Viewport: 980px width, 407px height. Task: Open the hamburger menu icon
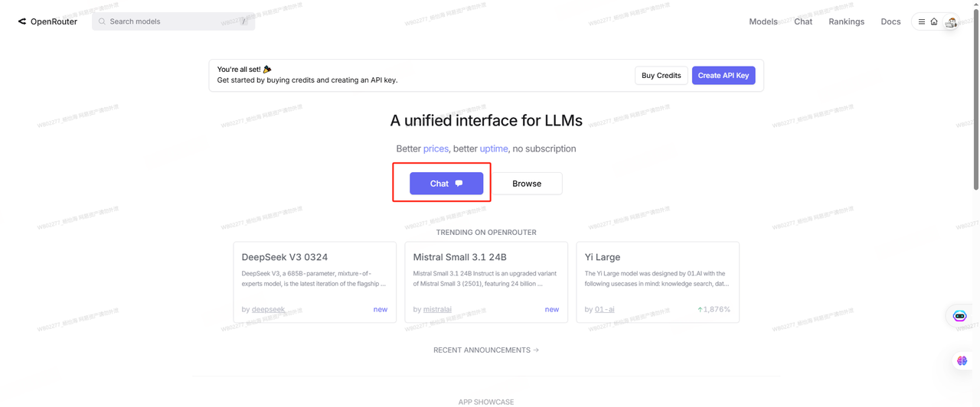click(x=922, y=22)
